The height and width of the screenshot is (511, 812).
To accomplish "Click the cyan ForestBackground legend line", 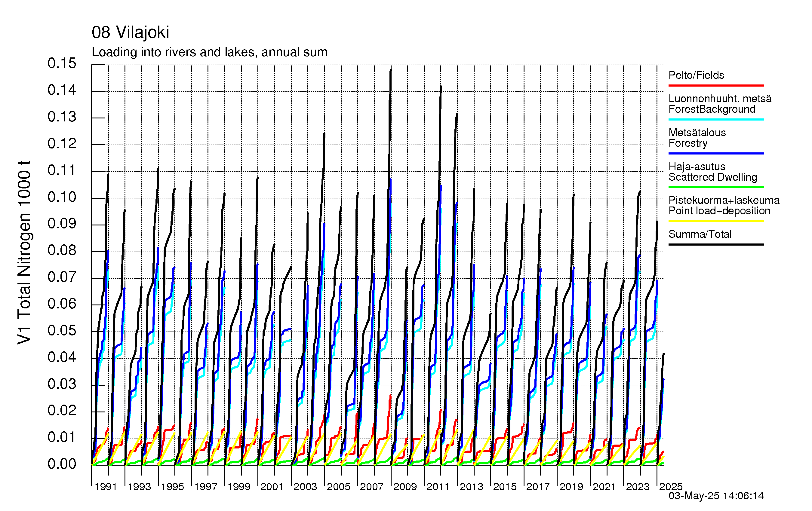I will (716, 119).
